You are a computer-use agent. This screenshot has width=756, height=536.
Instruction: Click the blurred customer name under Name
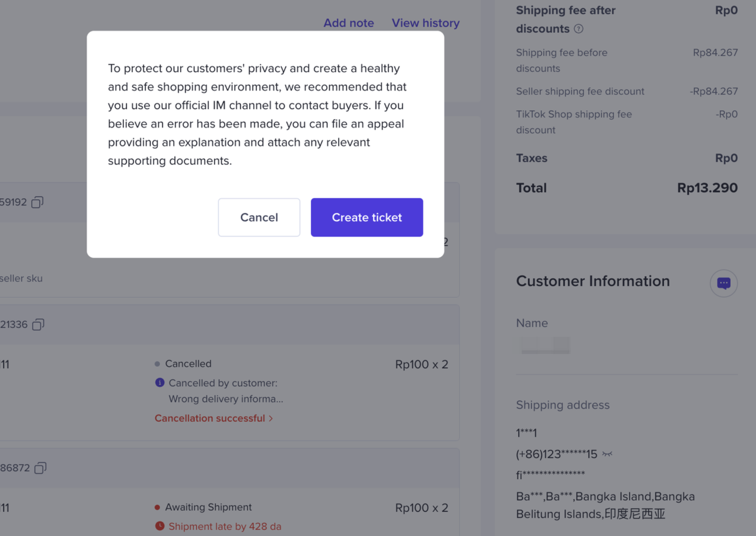click(x=546, y=345)
